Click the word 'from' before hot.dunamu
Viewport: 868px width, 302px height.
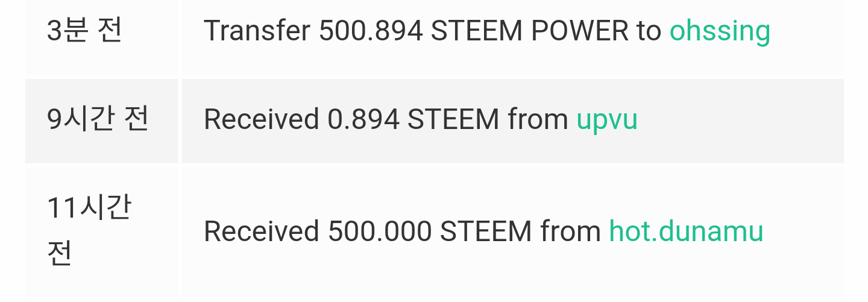pyautogui.click(x=571, y=231)
